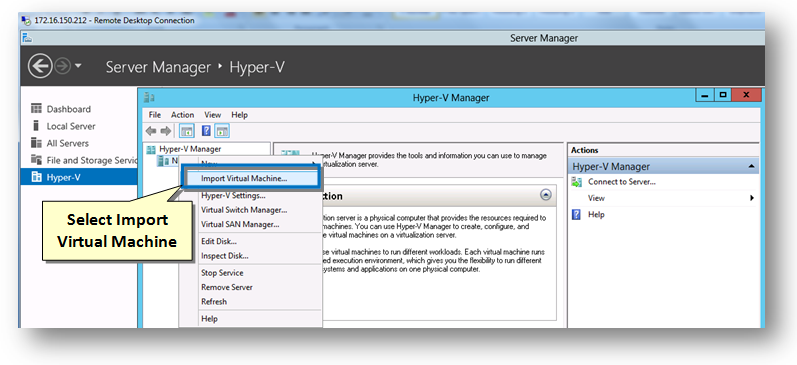Screen dimensions: 797x365
Task: Click the server node icon in tree
Action: point(163,161)
